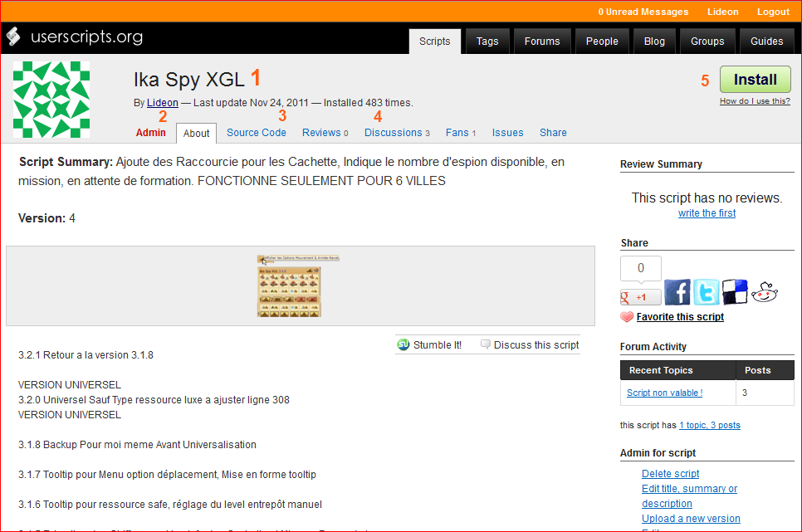Share script on Delicious icon
The height and width of the screenshot is (532, 802).
pos(735,292)
